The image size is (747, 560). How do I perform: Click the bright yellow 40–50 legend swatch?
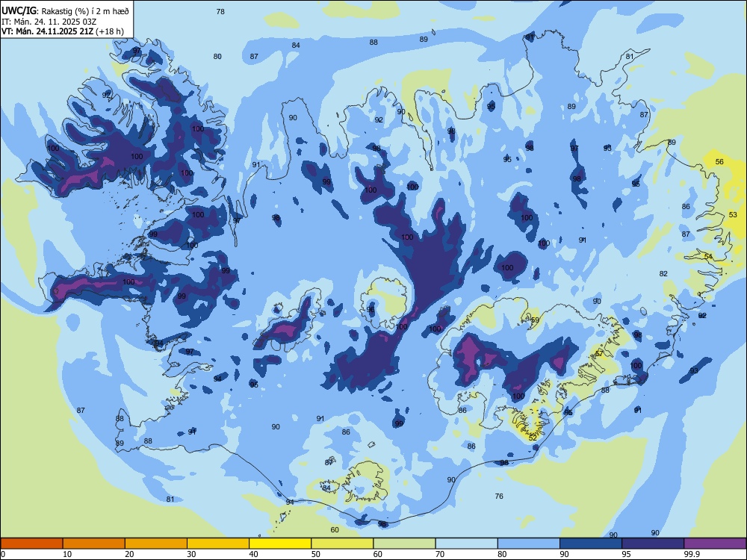pos(280,544)
